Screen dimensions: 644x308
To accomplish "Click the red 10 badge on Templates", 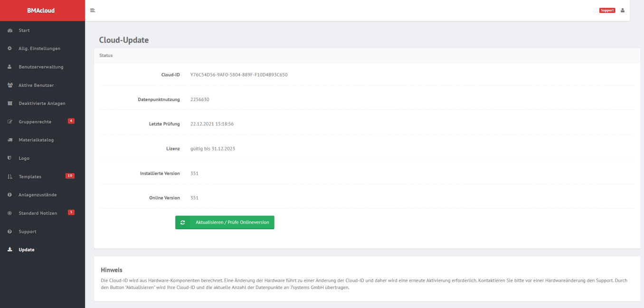I will tap(70, 176).
